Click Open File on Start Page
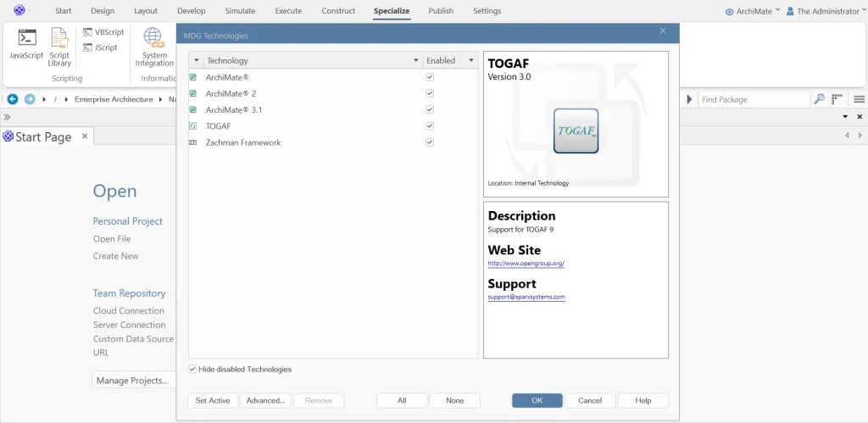 pyautogui.click(x=112, y=239)
